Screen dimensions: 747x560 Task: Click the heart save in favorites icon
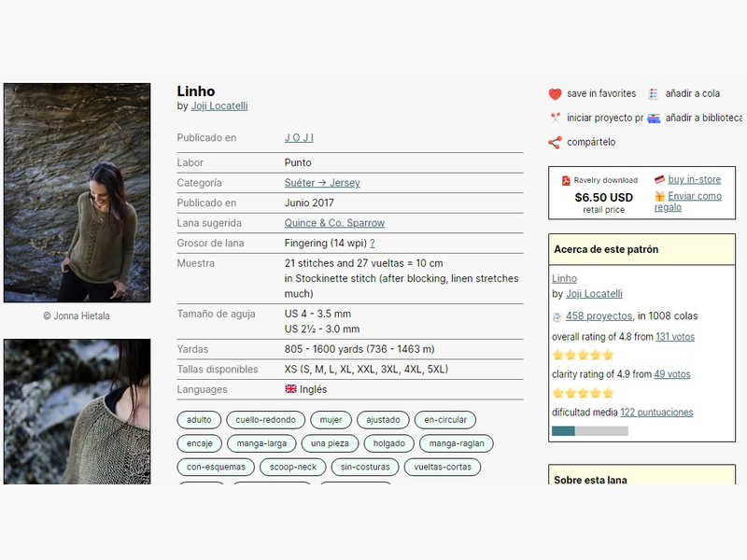tap(555, 94)
